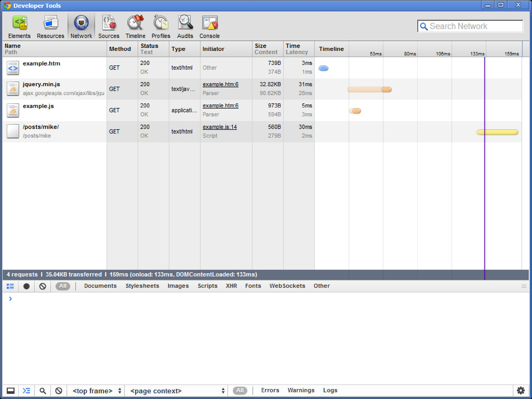Filter requests by Stylesheets

(142, 286)
